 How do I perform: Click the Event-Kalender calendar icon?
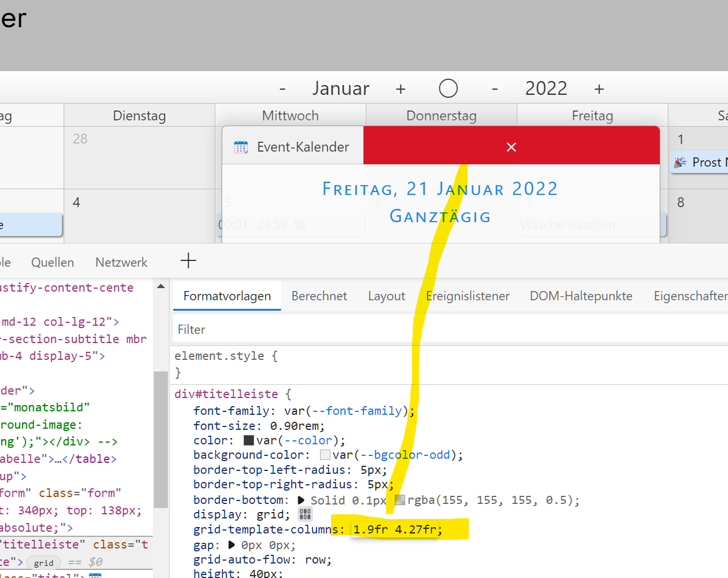(241, 147)
